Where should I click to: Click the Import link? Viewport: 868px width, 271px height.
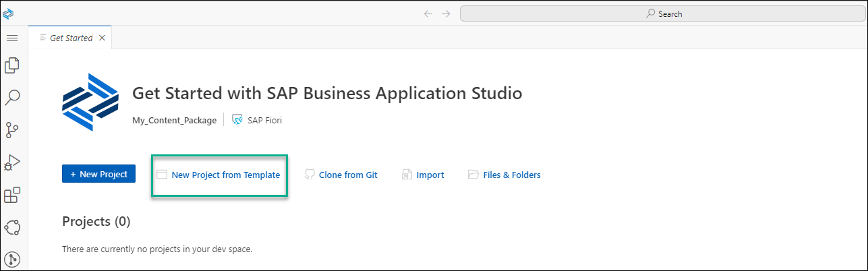(430, 175)
